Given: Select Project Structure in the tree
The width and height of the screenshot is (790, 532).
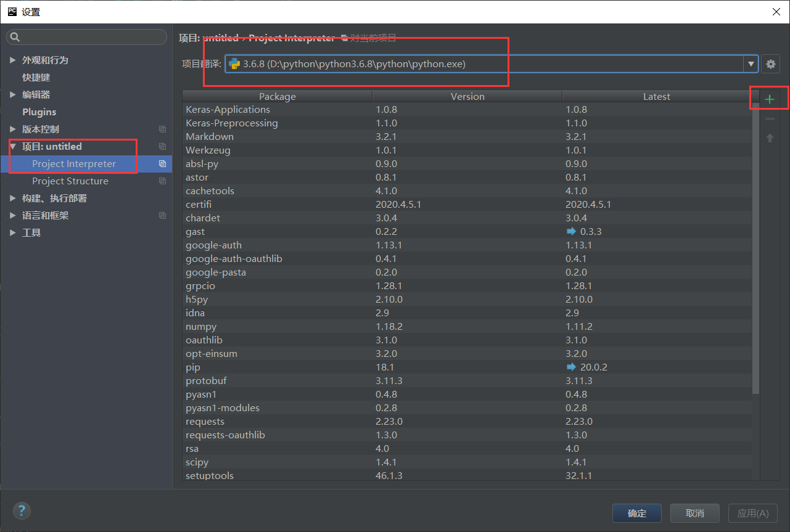Looking at the screenshot, I should click(x=70, y=181).
